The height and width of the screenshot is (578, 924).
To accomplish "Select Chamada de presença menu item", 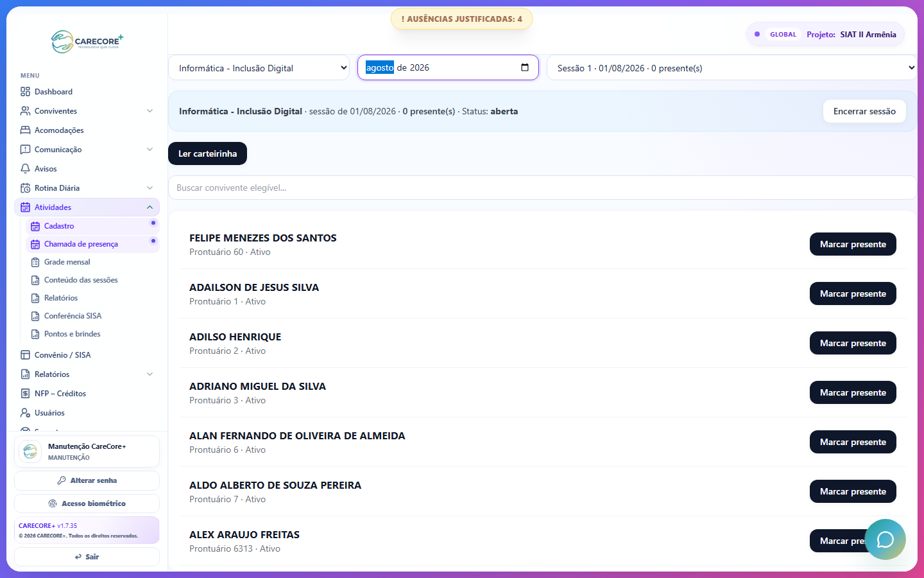I will pos(92,244).
